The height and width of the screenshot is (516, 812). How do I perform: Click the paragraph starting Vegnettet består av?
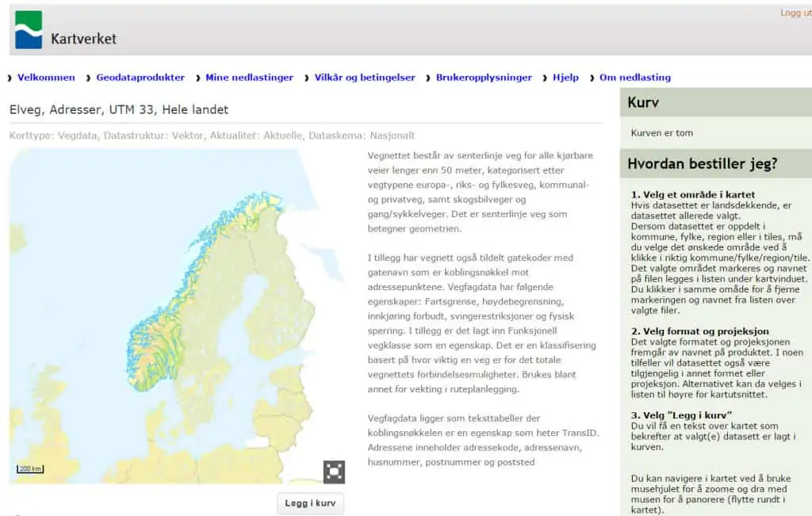[x=480, y=192]
